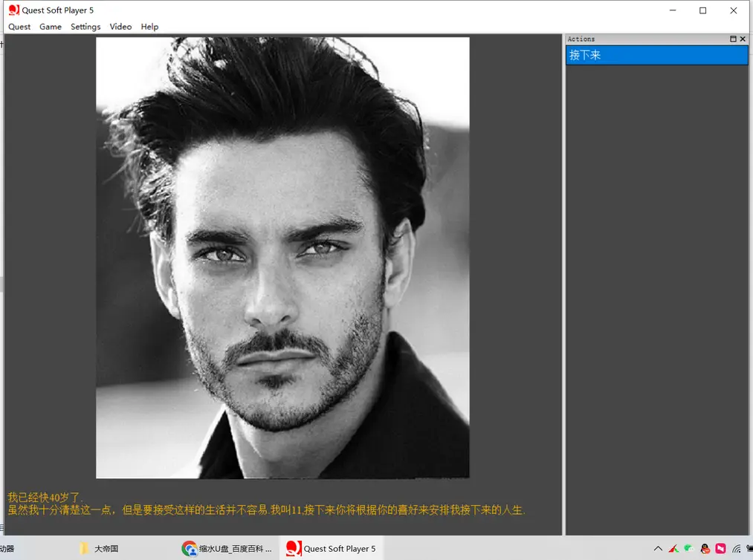The width and height of the screenshot is (753, 560).
Task: Select the 接下来 action
Action: click(x=656, y=55)
